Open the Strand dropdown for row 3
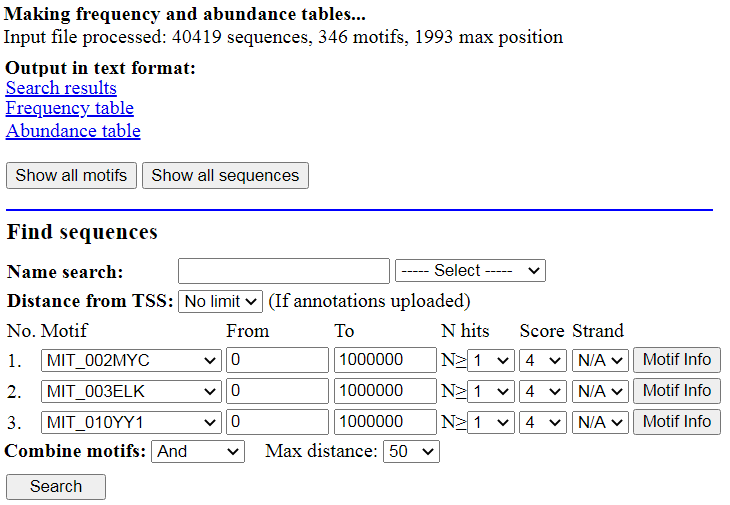Viewport: 730px width, 505px height. pyautogui.click(x=600, y=423)
